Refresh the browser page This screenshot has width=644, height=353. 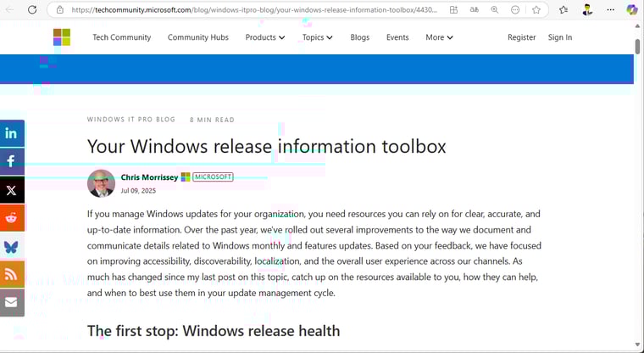click(x=32, y=10)
